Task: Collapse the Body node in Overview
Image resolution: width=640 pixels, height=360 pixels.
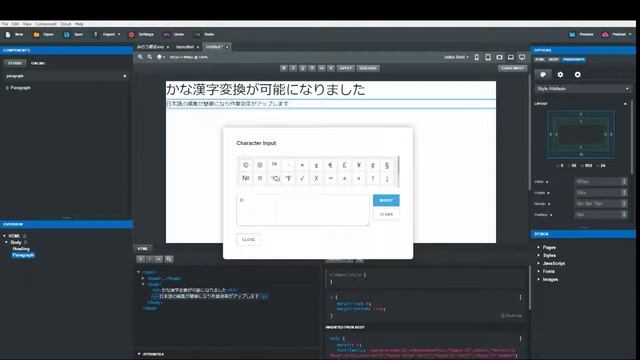Action: (7, 242)
